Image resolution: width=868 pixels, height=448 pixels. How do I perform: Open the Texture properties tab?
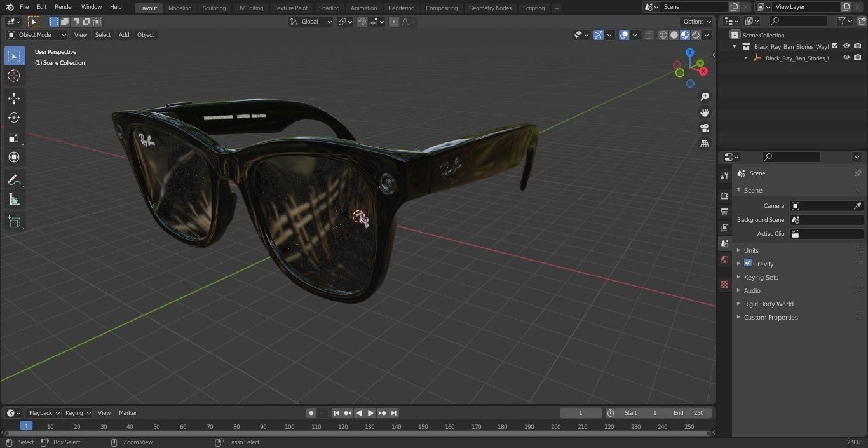[x=724, y=284]
